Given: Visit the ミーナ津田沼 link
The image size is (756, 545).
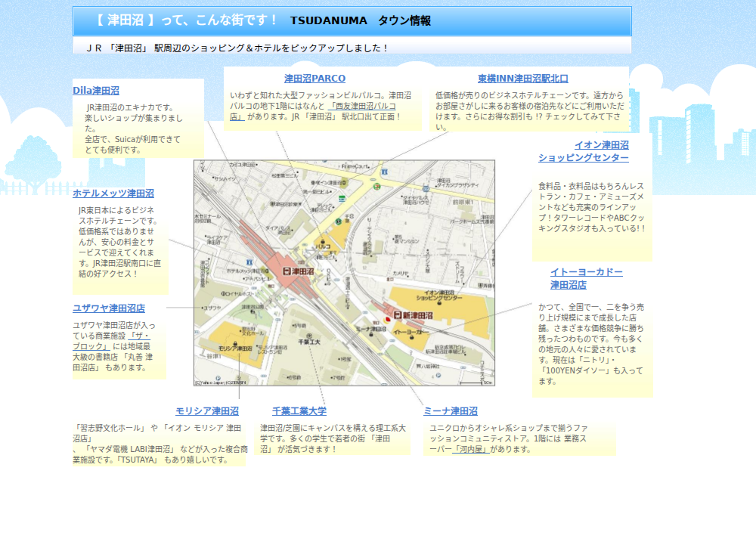Looking at the screenshot, I should tap(451, 411).
